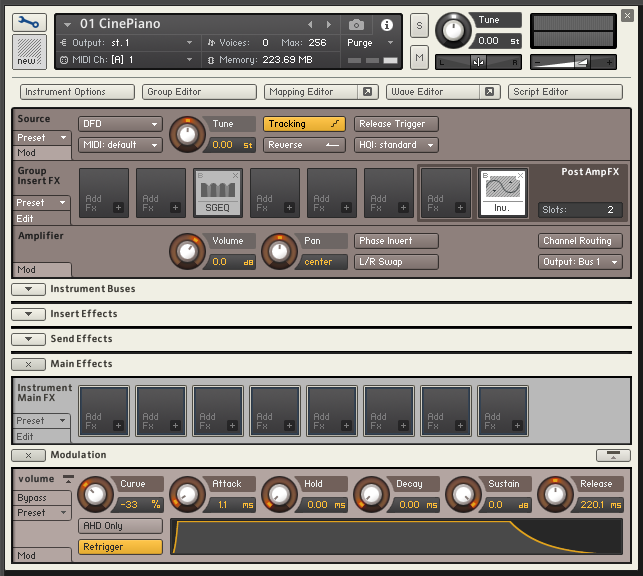Add Fx in last Instrument Main FX slot
Image resolution: width=643 pixels, height=576 pixels.
[503, 411]
